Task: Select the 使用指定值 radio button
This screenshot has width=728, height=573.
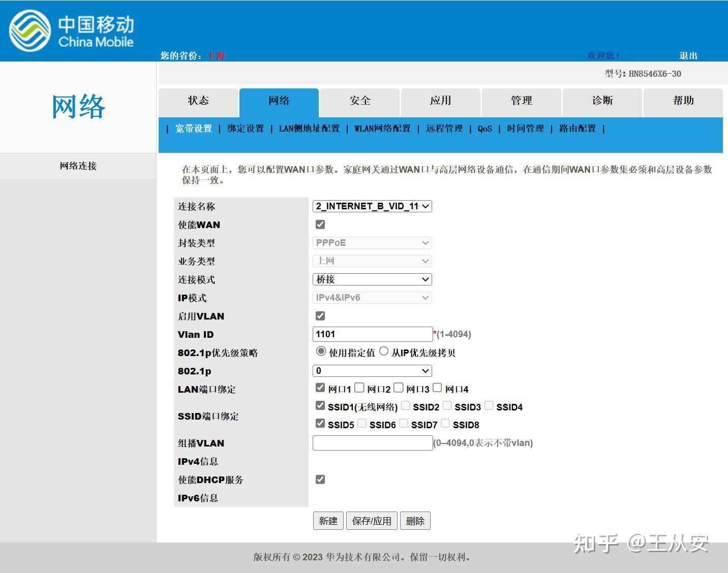Action: point(321,351)
